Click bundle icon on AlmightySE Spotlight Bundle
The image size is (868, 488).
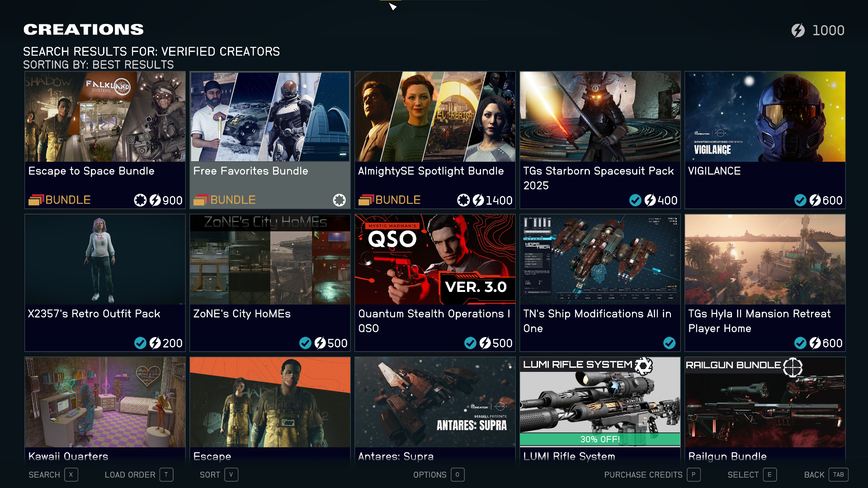coord(366,200)
